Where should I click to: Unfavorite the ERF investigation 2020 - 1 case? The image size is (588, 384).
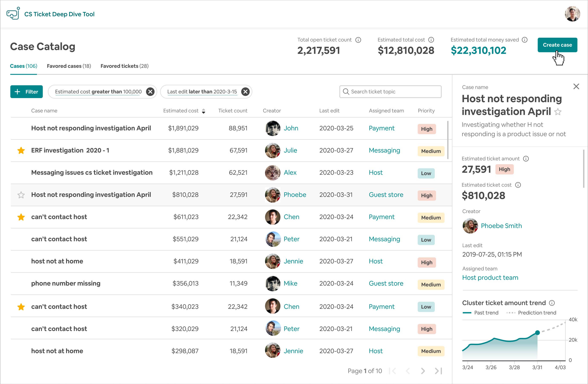[x=21, y=150]
